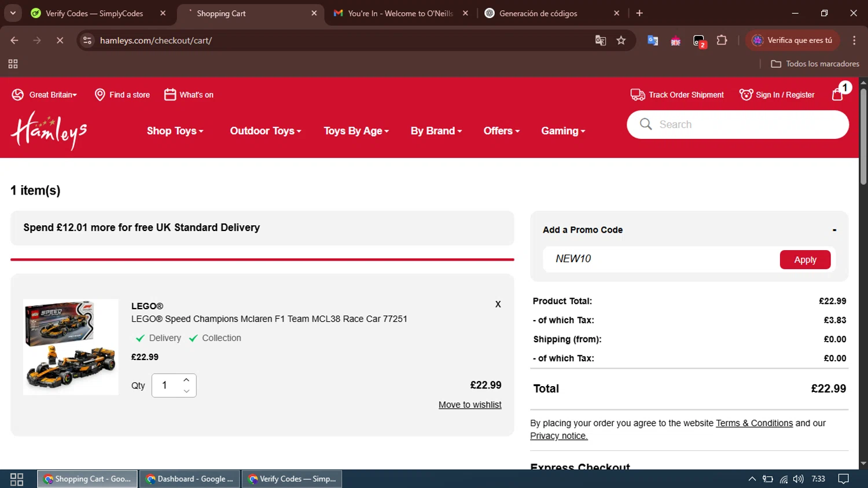Click the search magnifier icon

click(646, 124)
